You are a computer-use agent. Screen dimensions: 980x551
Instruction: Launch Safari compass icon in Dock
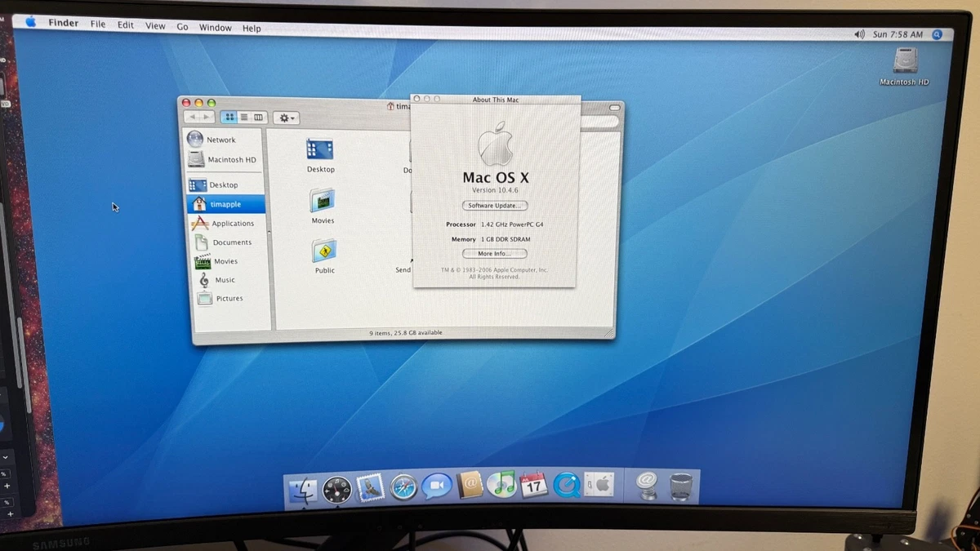point(403,487)
